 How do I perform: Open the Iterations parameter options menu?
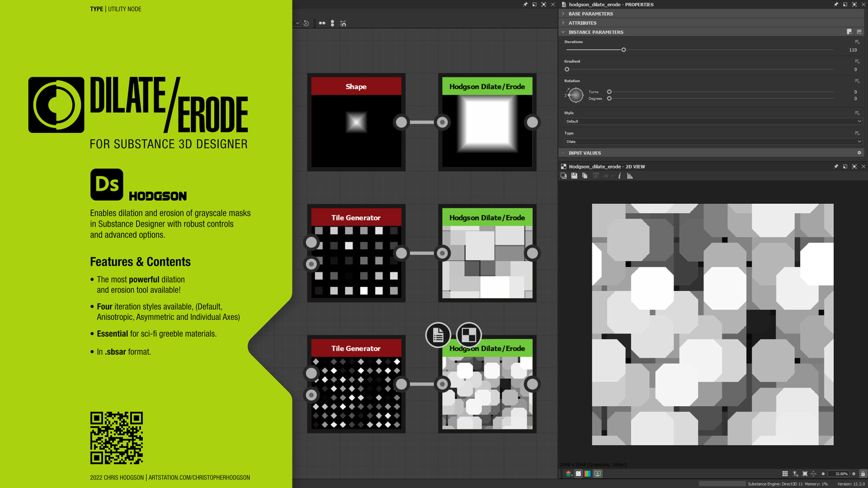[x=857, y=42]
